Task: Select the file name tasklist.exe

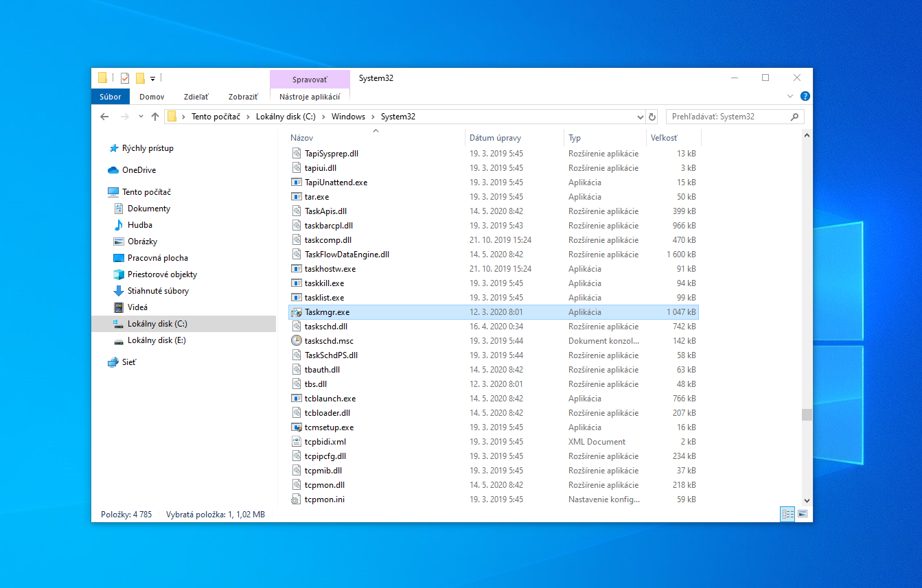Action: point(325,298)
